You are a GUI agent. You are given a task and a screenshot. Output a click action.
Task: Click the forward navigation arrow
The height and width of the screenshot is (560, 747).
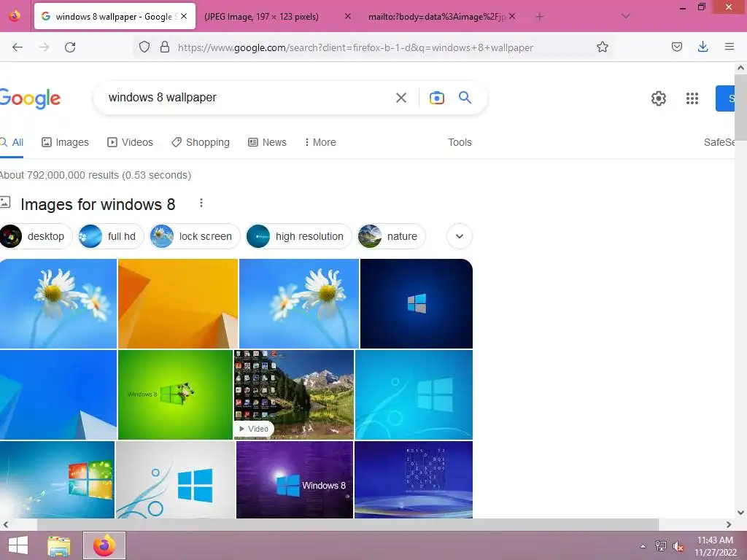pyautogui.click(x=44, y=47)
